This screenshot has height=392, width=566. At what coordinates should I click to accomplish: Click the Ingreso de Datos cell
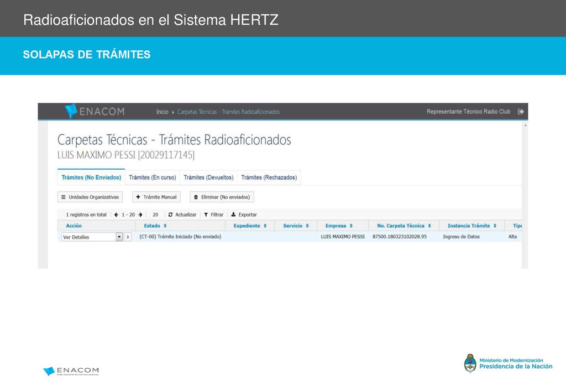pos(462,237)
